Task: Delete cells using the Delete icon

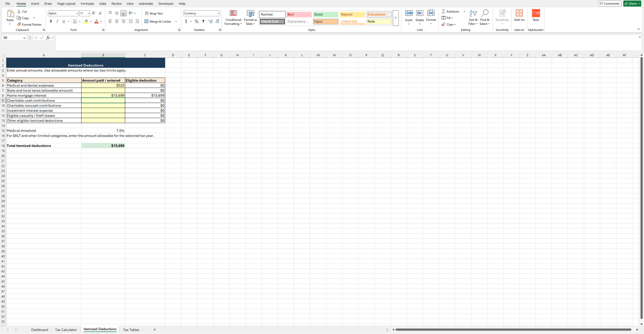Action: pos(420,13)
